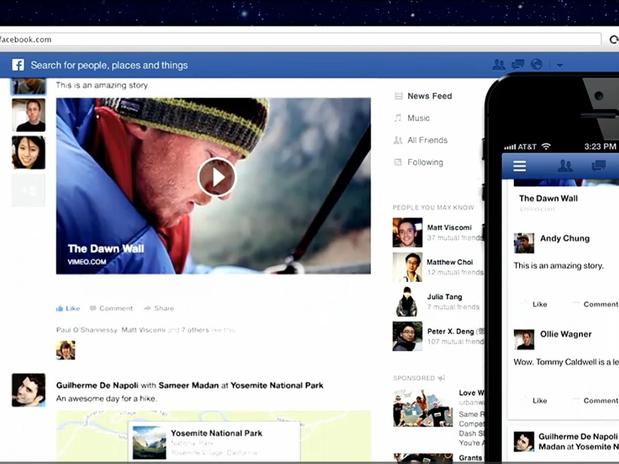Click the All Friends people icon
This screenshot has height=464, width=619.
point(398,140)
